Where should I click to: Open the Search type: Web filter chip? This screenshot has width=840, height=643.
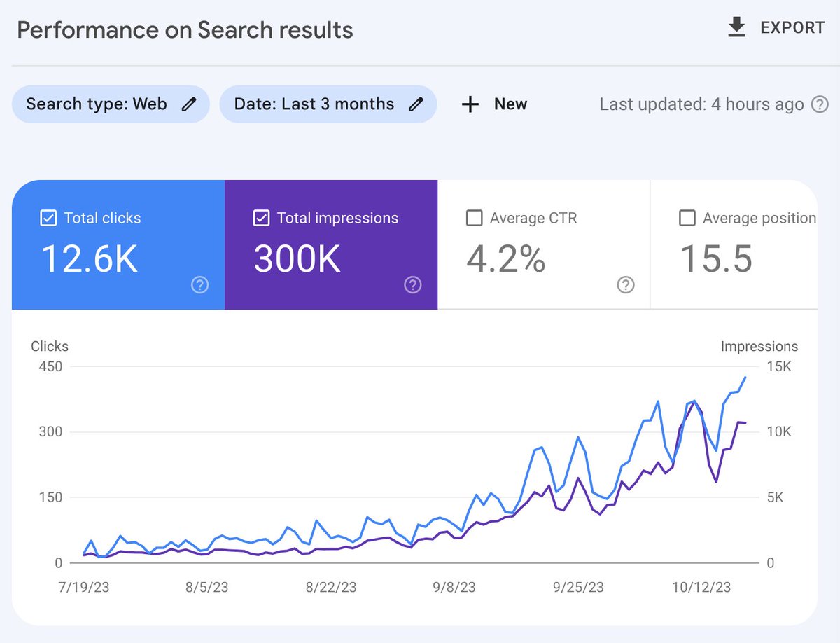pyautogui.click(x=111, y=104)
